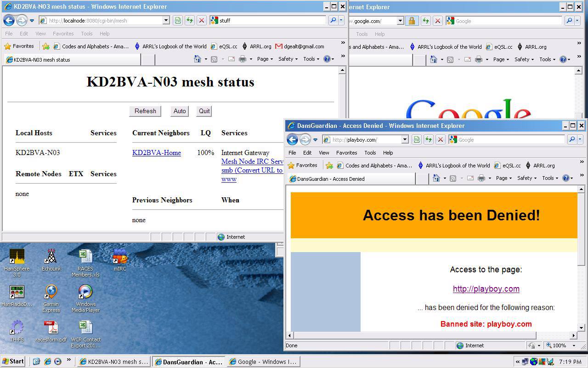
Task: Expand Tools dropdown in mesh status command bar
Action: pos(311,59)
